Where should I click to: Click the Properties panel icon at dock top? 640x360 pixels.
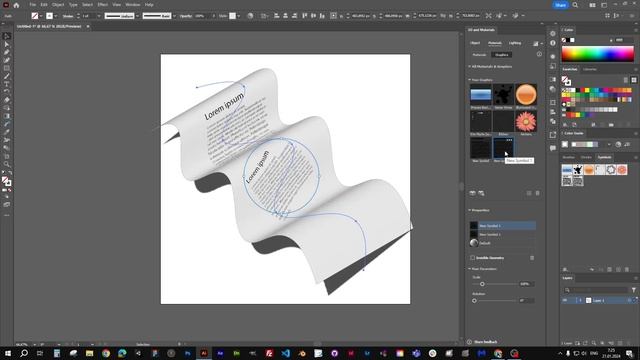553,33
